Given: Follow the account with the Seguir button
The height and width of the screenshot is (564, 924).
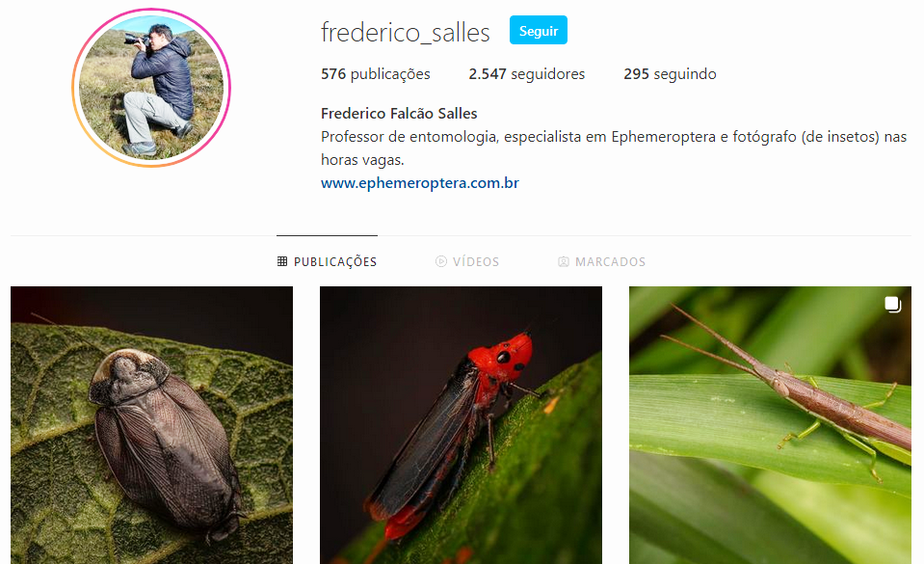Looking at the screenshot, I should tap(538, 30).
